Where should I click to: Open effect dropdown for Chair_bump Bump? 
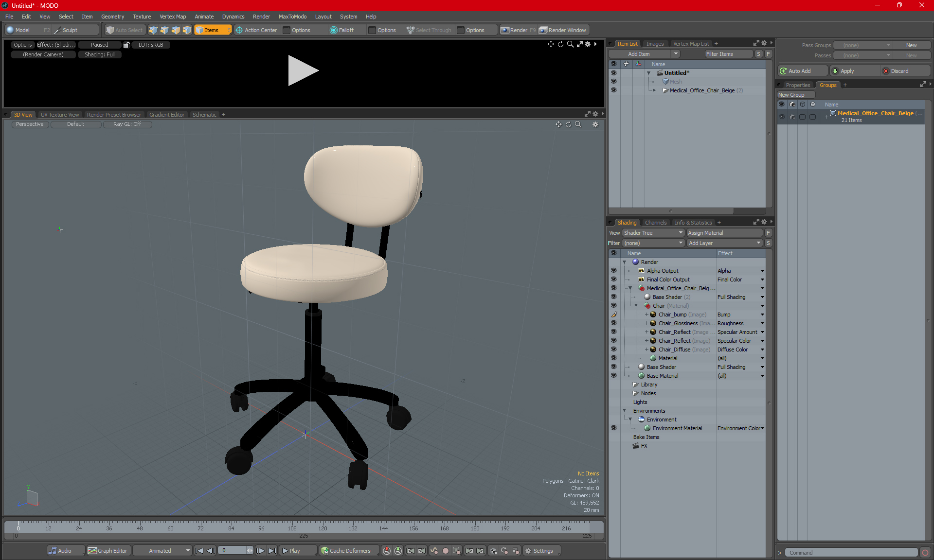[x=762, y=315]
